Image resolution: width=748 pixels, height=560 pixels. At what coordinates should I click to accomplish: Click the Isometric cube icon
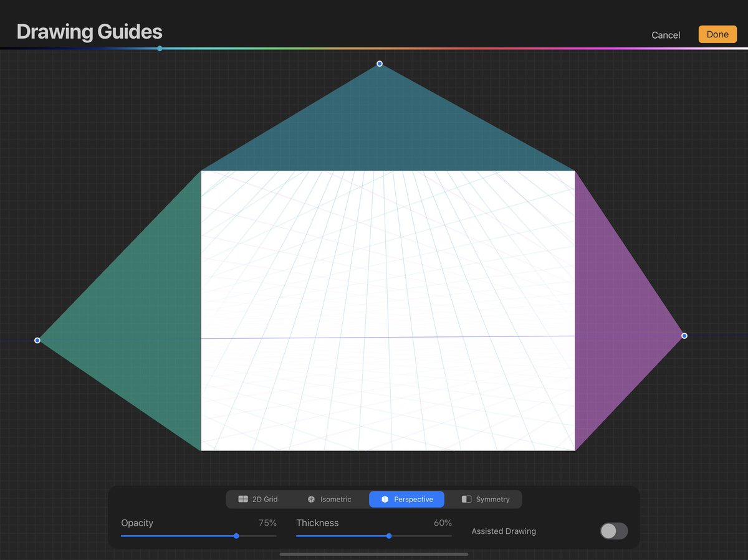[x=311, y=500]
